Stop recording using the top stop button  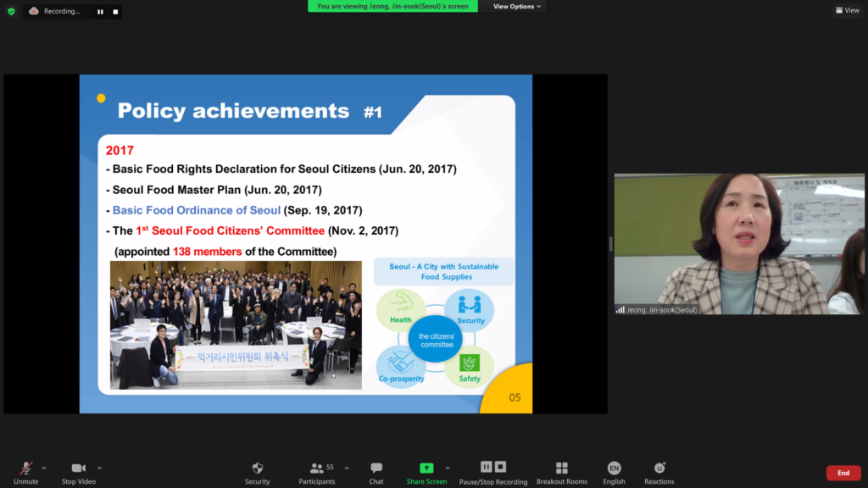[115, 12]
